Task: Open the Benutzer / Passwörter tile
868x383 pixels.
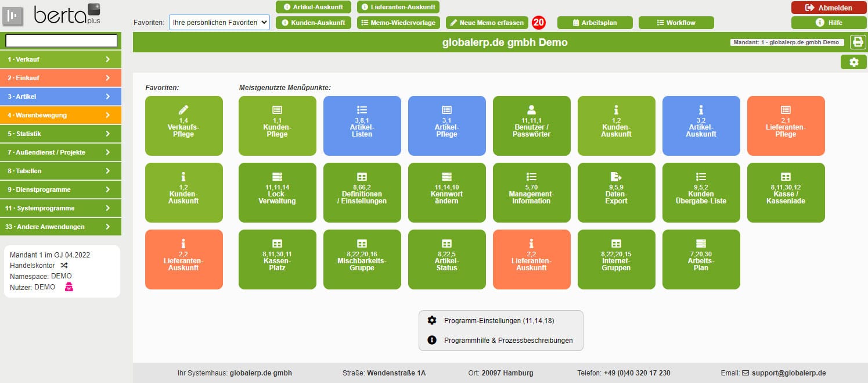Action: 531,126
